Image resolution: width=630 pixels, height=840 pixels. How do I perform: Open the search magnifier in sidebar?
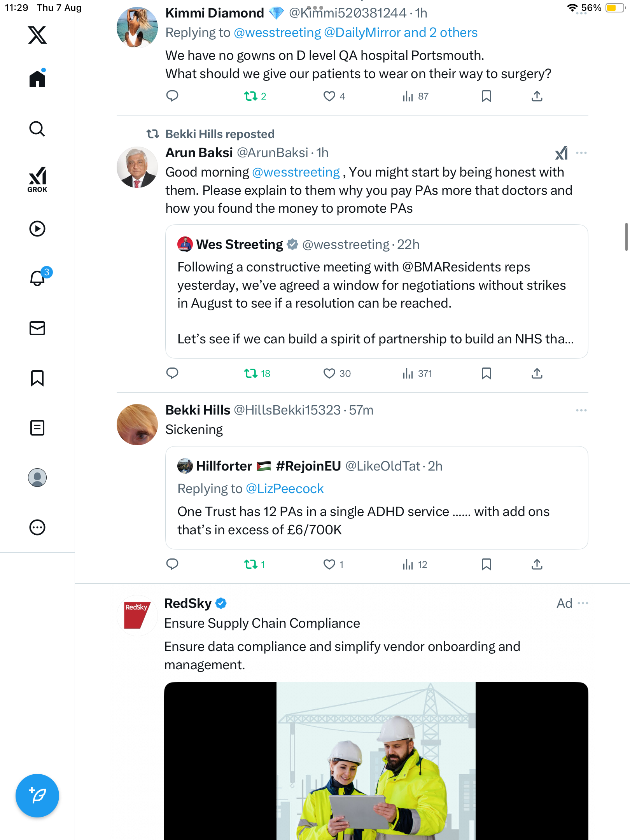click(x=37, y=129)
